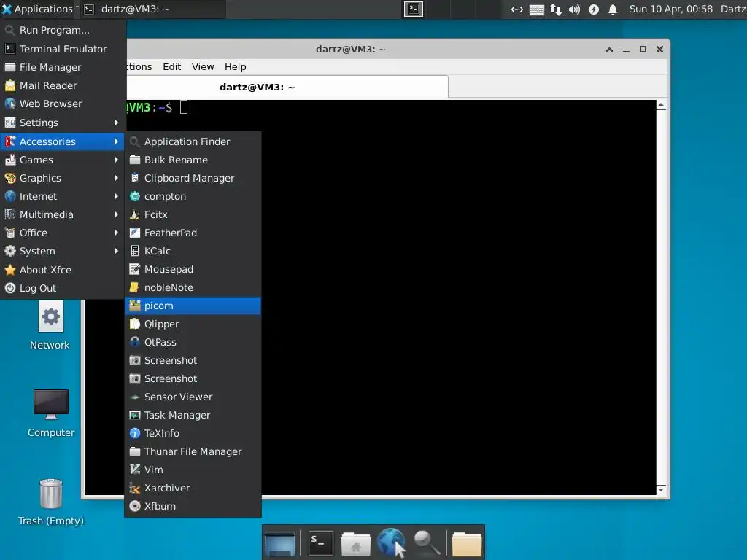
Task: Open Application Finder from Accessories submenu
Action: [x=193, y=141]
